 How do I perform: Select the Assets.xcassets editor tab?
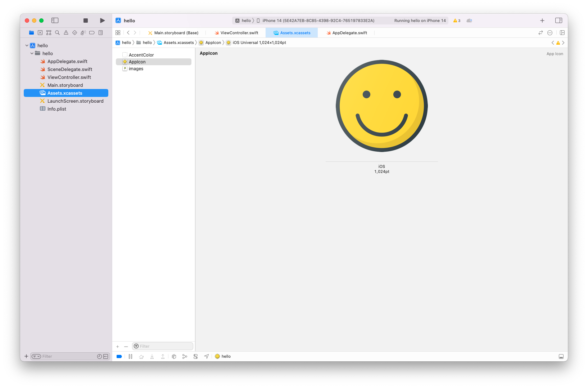tap(292, 33)
